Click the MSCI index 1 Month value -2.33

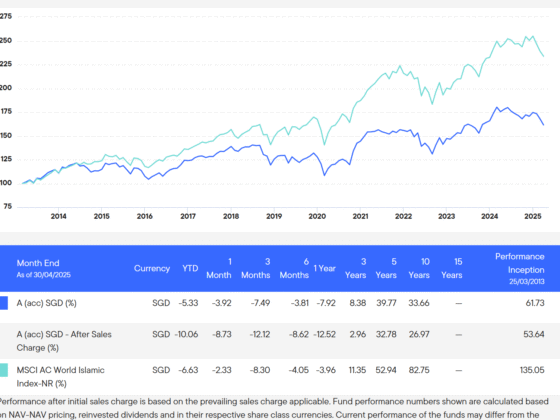221,370
